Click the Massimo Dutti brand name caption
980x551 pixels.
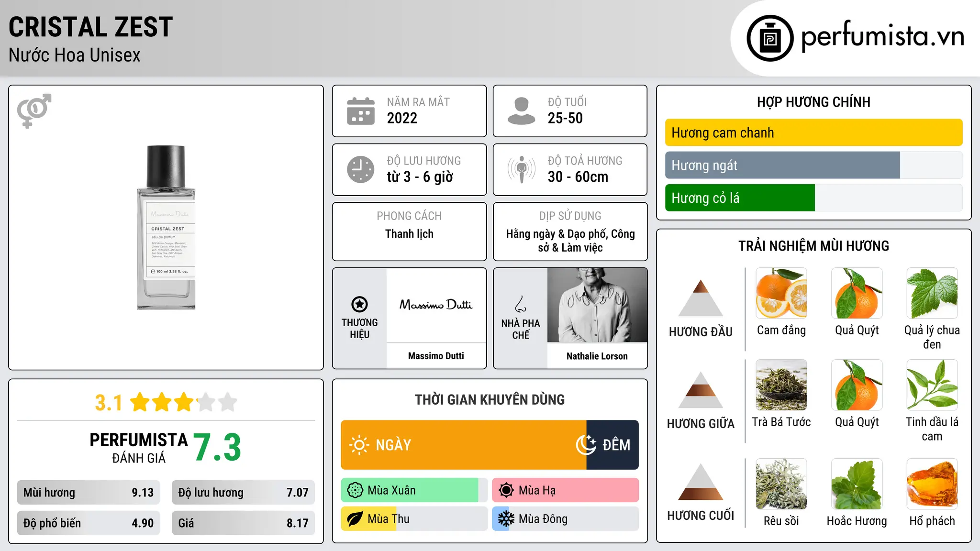point(436,356)
